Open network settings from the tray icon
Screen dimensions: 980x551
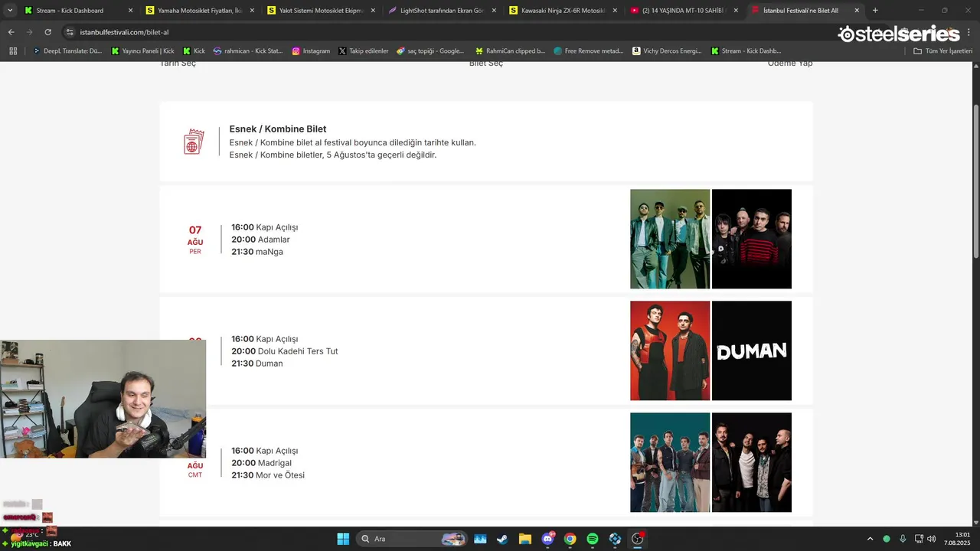(x=919, y=539)
